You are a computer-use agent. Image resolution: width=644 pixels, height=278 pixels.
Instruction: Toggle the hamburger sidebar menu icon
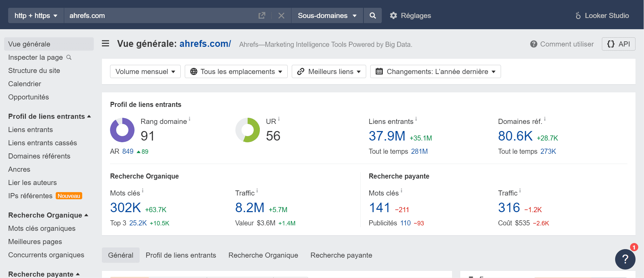coord(106,43)
